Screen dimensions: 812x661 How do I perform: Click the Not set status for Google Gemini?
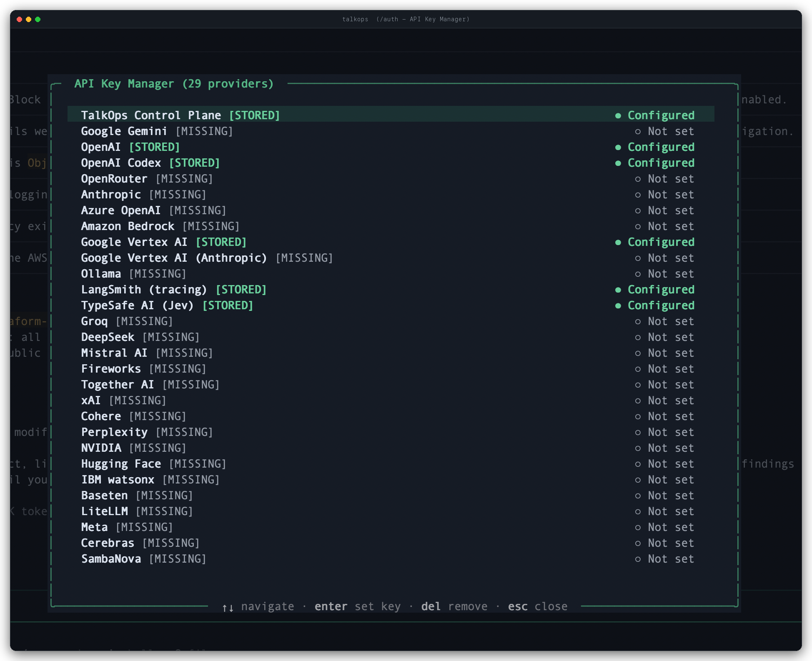coord(664,131)
